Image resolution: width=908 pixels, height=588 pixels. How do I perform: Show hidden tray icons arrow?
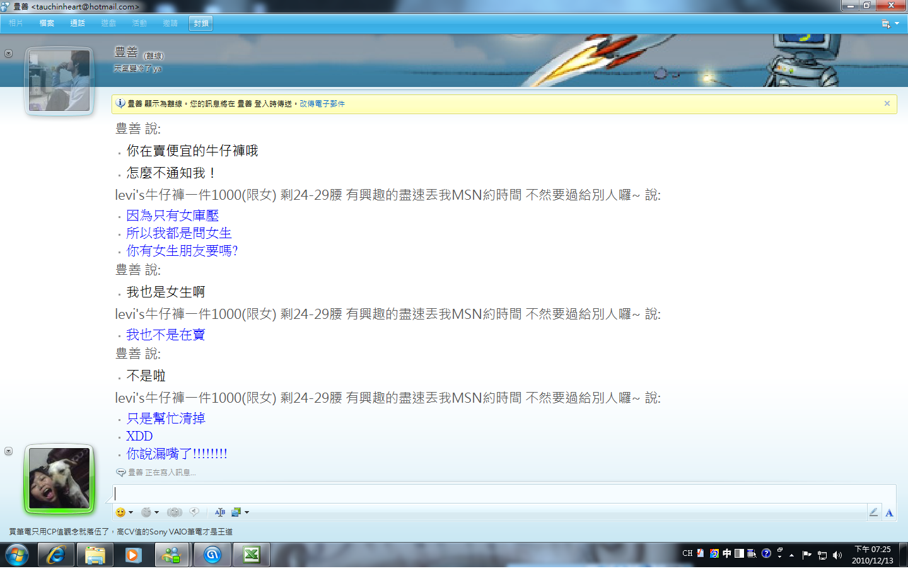pos(791,555)
